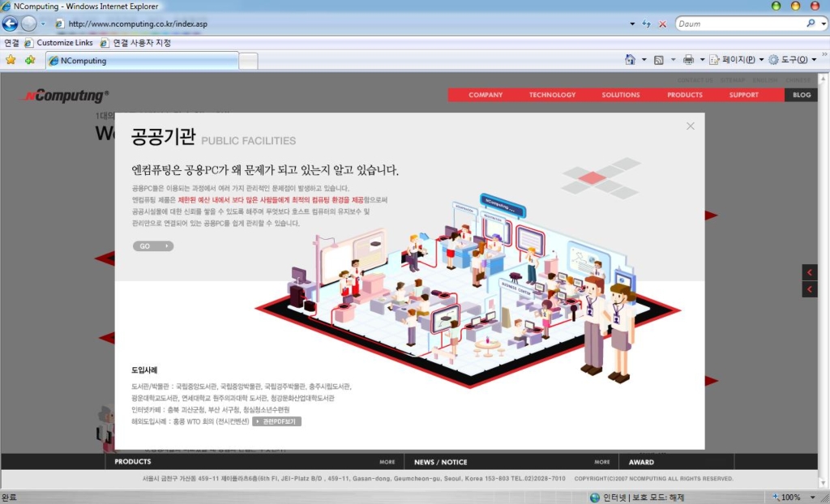
Task: Open the 페이지(P) menu
Action: coord(737,60)
